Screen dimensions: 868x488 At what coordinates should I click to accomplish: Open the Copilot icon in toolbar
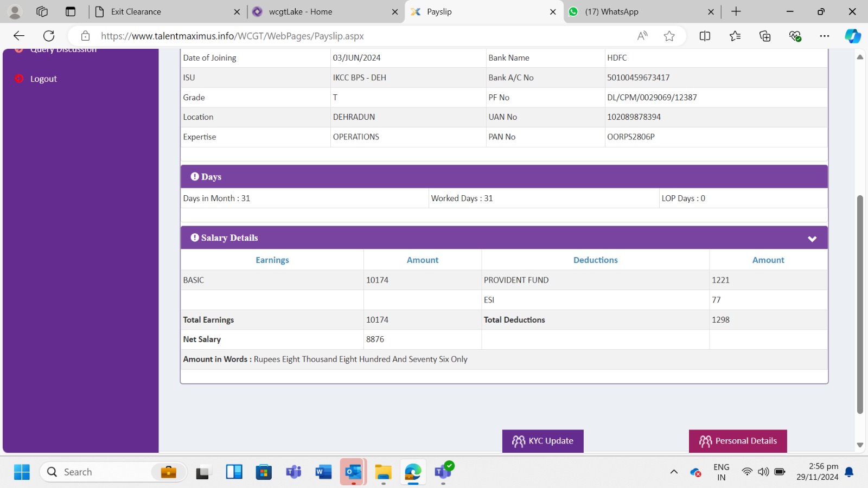pos(852,36)
